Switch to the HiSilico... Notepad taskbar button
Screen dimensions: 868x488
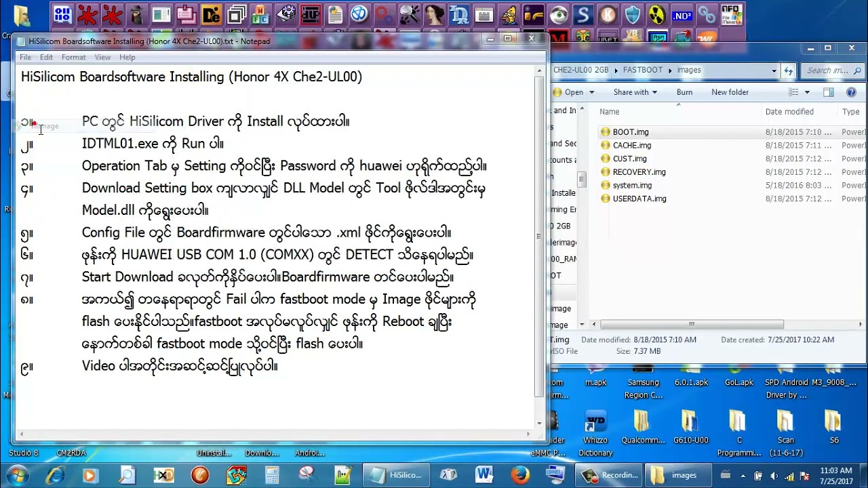(x=397, y=475)
